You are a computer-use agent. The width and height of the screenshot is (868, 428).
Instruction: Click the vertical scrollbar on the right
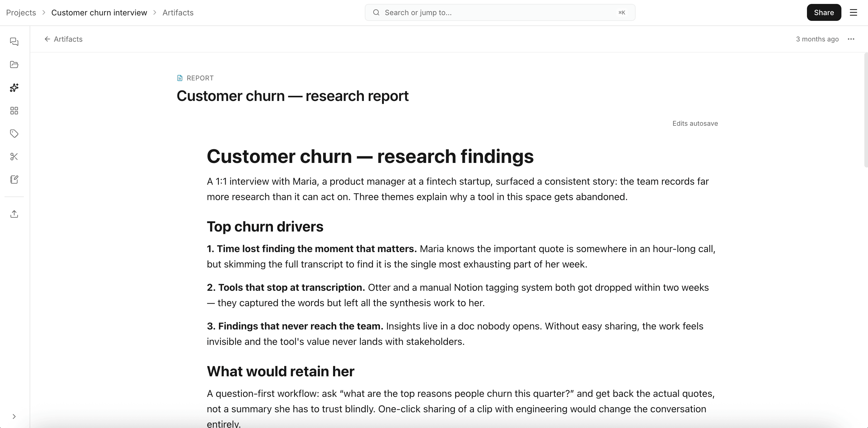pos(866,110)
